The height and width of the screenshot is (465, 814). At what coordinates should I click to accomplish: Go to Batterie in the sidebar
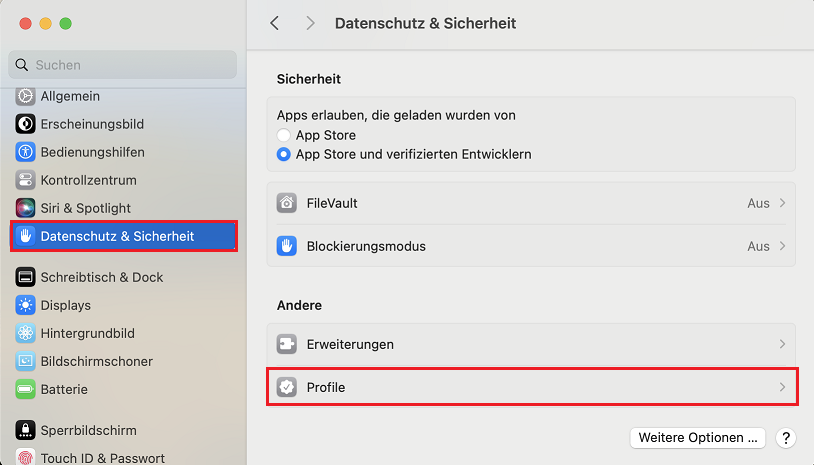64,389
